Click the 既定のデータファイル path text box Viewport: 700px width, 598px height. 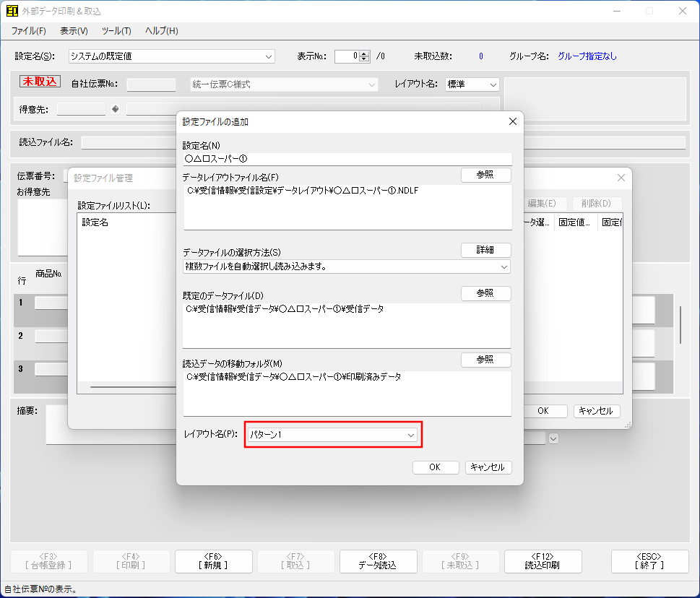[x=347, y=325]
